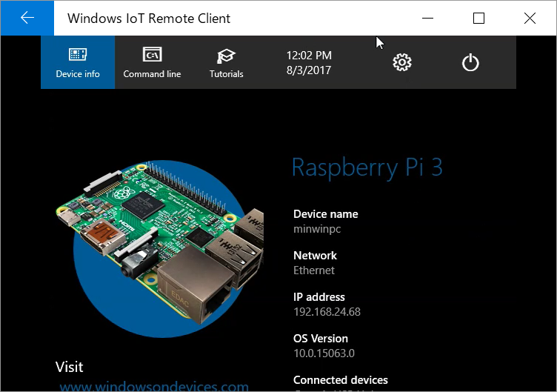Click the power button icon
This screenshot has width=557, height=392.
(470, 62)
